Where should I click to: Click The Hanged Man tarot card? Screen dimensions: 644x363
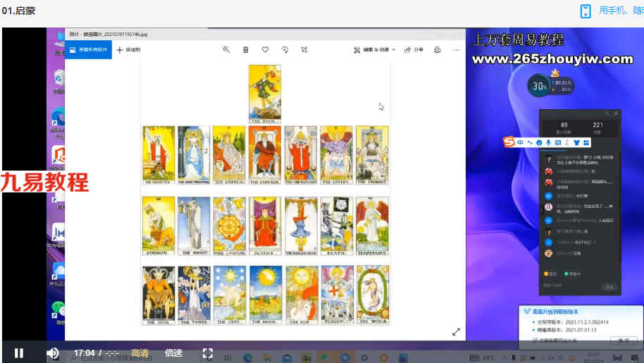(301, 226)
